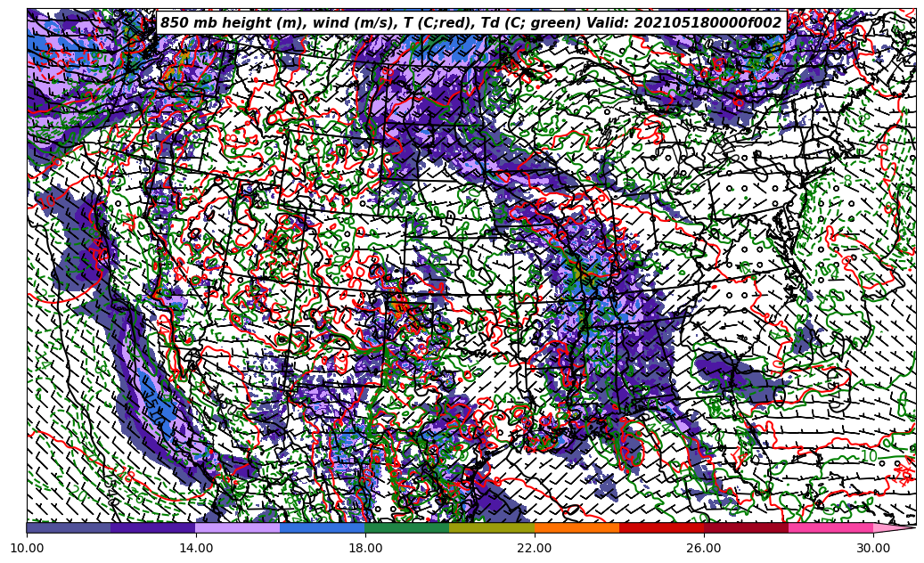This screenshot has height=563, width=924.
Task: Click the map title text at top
Action: (470, 23)
